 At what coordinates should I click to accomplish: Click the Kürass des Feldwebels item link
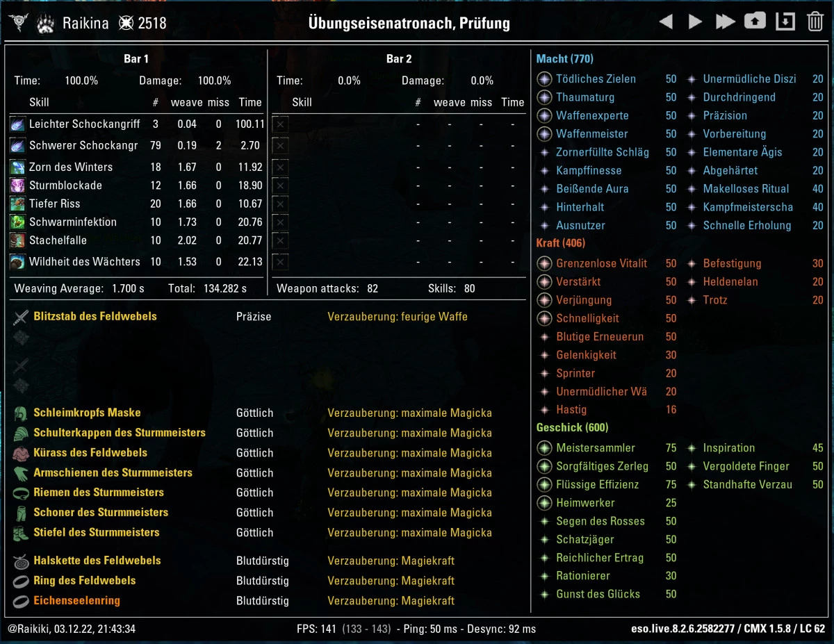pos(90,453)
